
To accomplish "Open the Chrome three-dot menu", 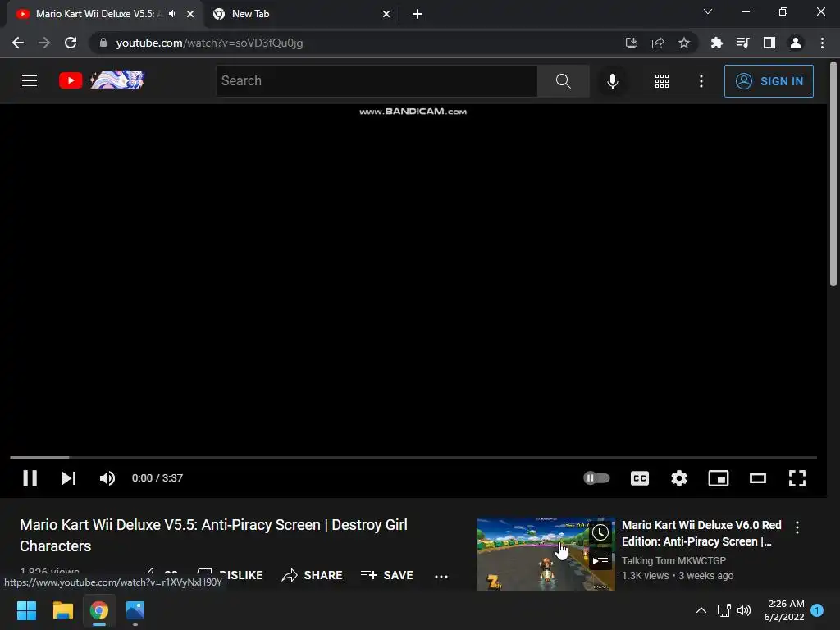I will tap(822, 43).
